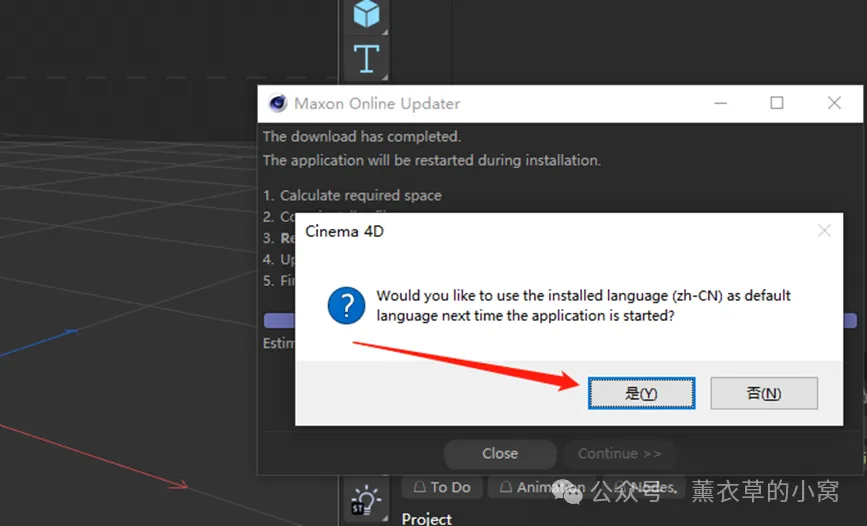Open the light bulb tool icon
Screen dimensions: 867x526
tap(366, 500)
